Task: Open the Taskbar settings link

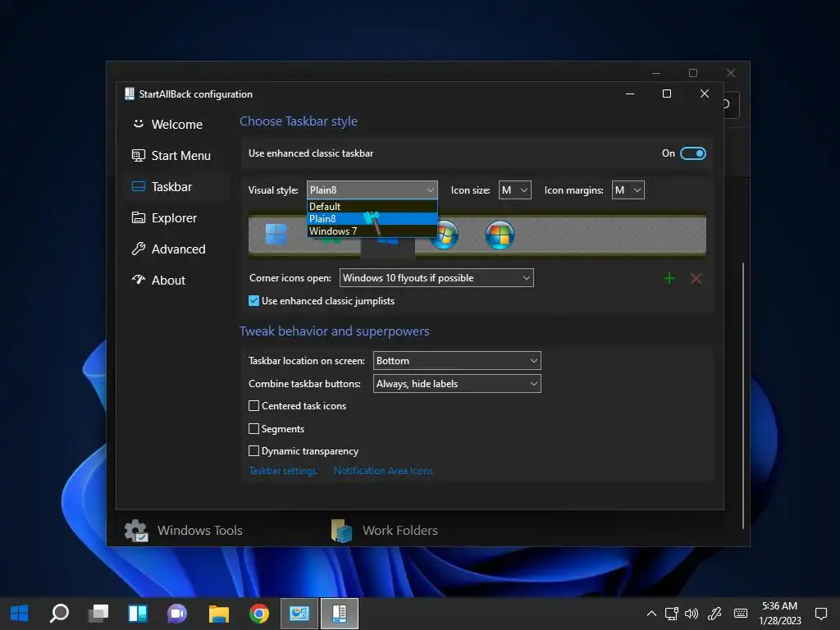Action: click(282, 471)
